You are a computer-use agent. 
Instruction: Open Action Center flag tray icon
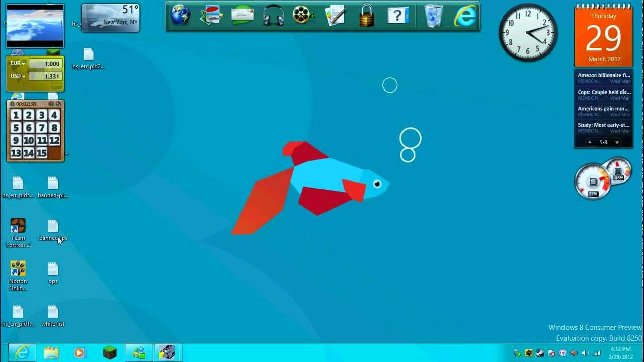[x=551, y=353]
